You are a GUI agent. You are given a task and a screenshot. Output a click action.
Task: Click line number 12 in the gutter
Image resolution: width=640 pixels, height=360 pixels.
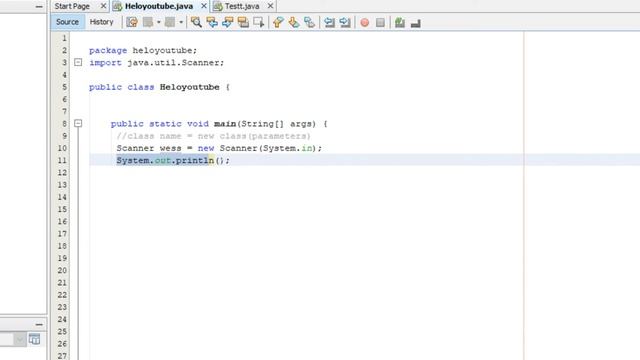62,173
